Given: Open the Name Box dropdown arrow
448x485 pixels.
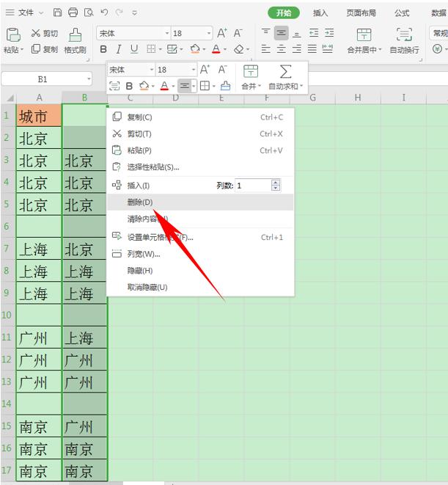Looking at the screenshot, I should (x=89, y=79).
